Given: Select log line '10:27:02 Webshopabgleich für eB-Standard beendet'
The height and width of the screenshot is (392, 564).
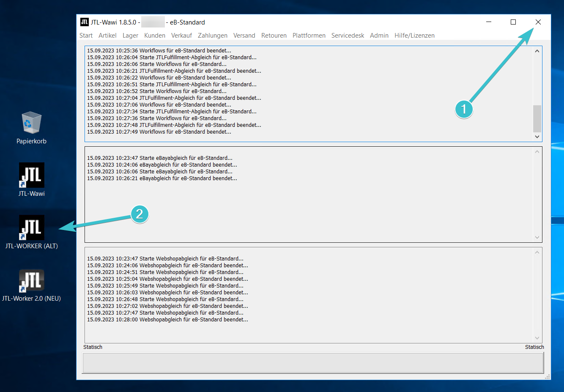Looking at the screenshot, I should coord(167,306).
